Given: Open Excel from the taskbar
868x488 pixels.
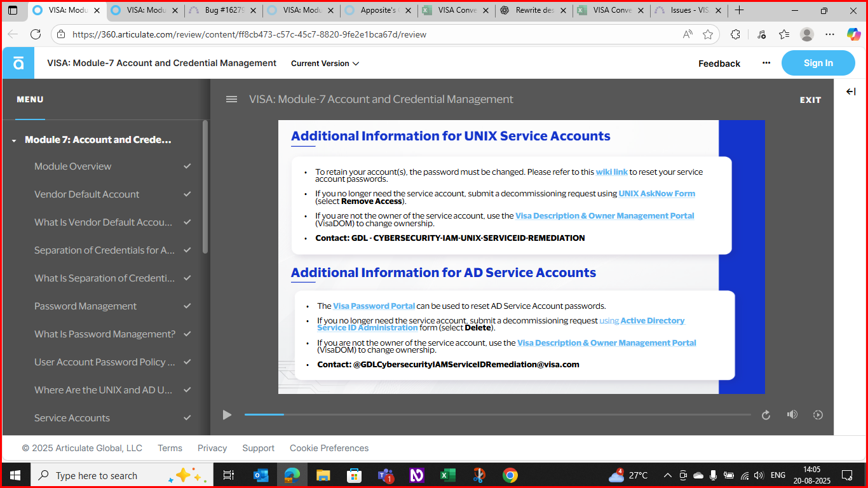Looking at the screenshot, I should click(x=448, y=475).
